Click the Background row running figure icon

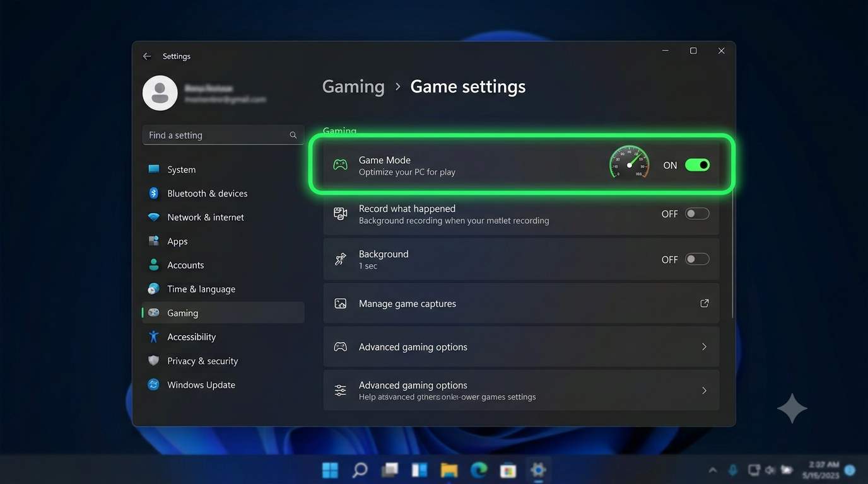point(340,259)
